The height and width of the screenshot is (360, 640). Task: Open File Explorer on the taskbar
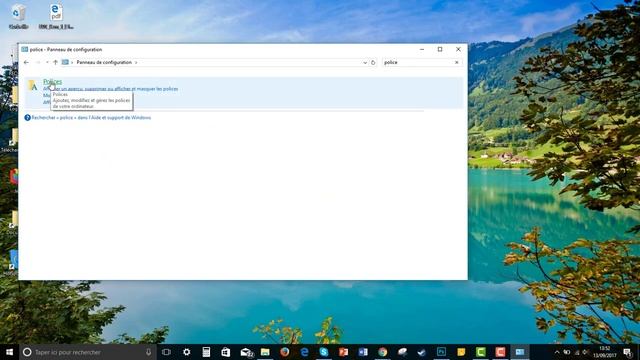coord(265,352)
